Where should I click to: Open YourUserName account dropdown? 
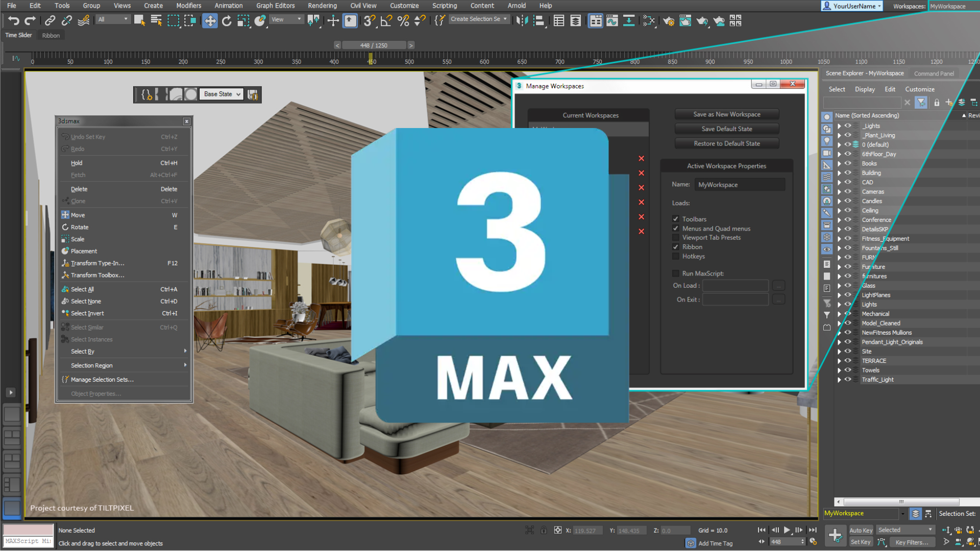coord(852,6)
